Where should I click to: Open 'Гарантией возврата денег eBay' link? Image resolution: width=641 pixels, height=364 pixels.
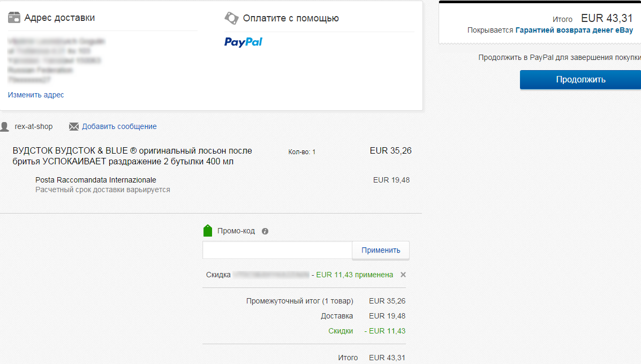(x=574, y=31)
